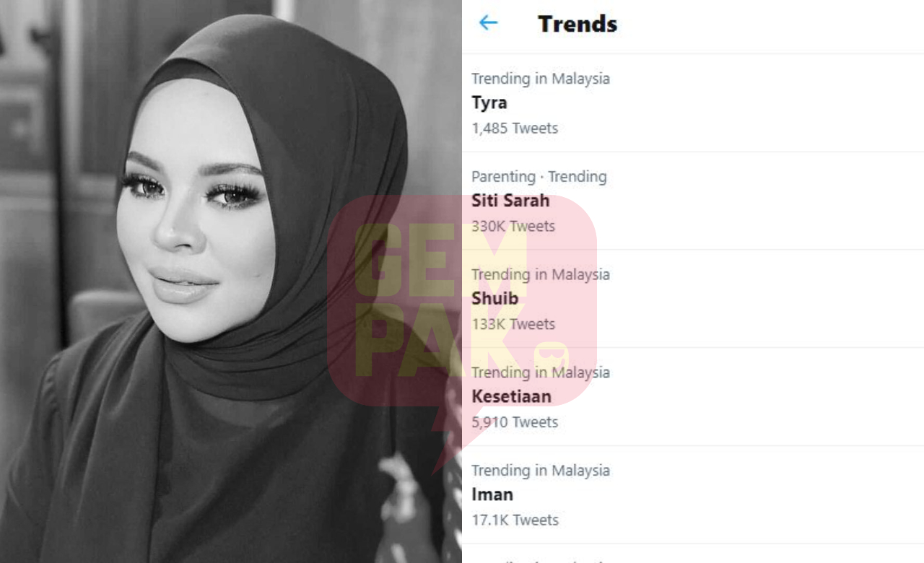Click the black-and-white portrait photo
The height and width of the screenshot is (563, 924).
[231, 281]
